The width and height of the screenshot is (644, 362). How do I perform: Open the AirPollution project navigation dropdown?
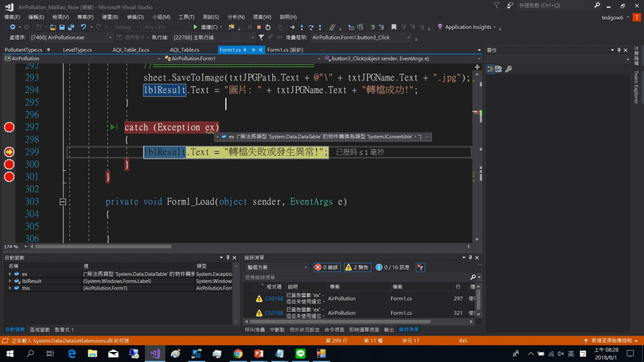(x=82, y=58)
